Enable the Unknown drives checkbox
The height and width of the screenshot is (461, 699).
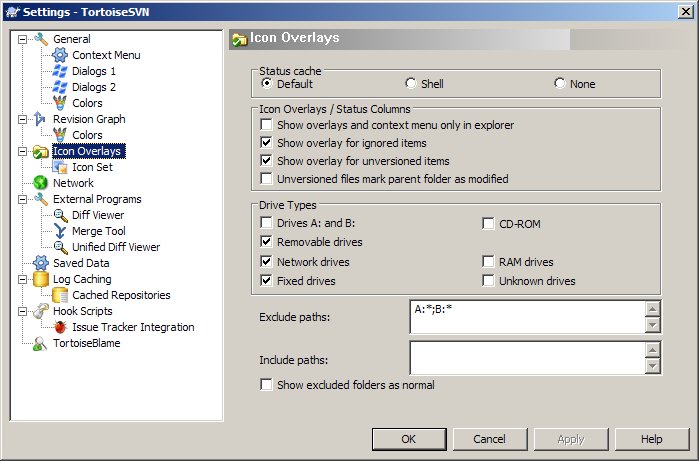click(x=488, y=281)
